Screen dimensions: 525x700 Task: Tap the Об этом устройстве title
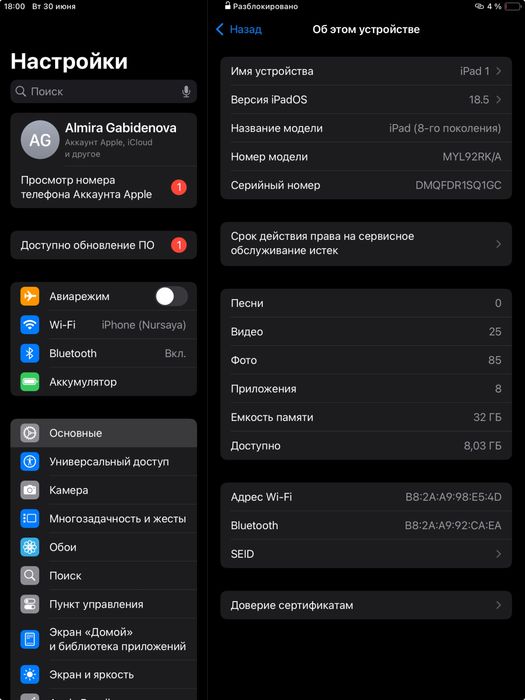click(x=366, y=29)
